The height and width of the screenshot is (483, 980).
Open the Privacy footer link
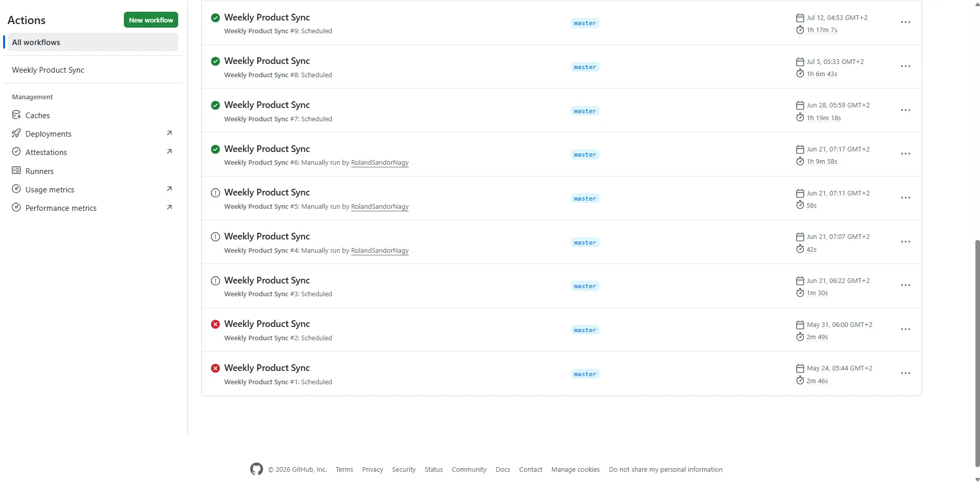click(x=373, y=470)
